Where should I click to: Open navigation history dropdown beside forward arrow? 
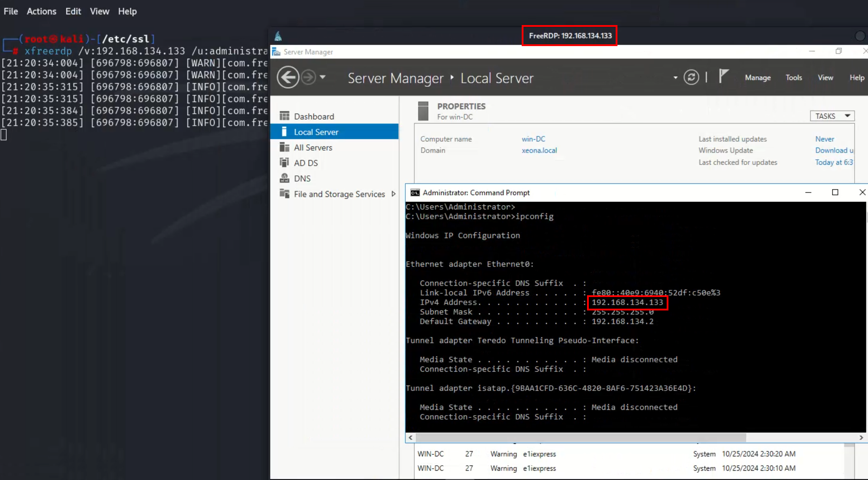coord(323,77)
